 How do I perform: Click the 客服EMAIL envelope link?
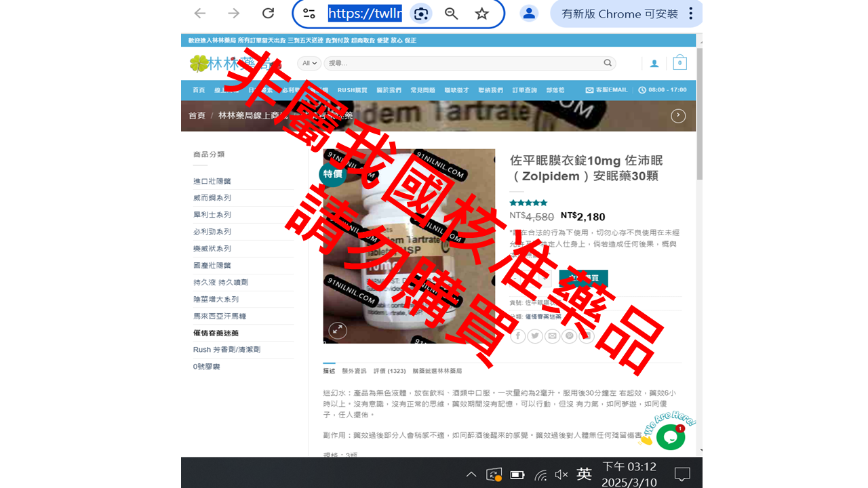coord(606,90)
